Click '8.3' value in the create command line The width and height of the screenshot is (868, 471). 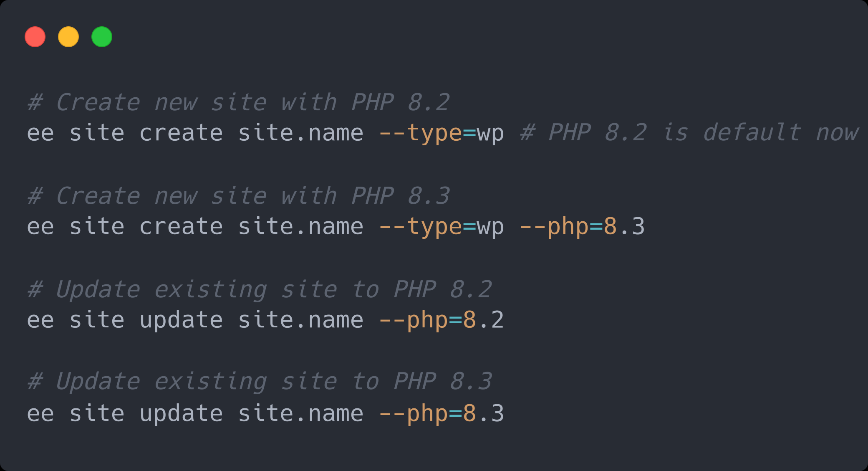[x=624, y=226]
